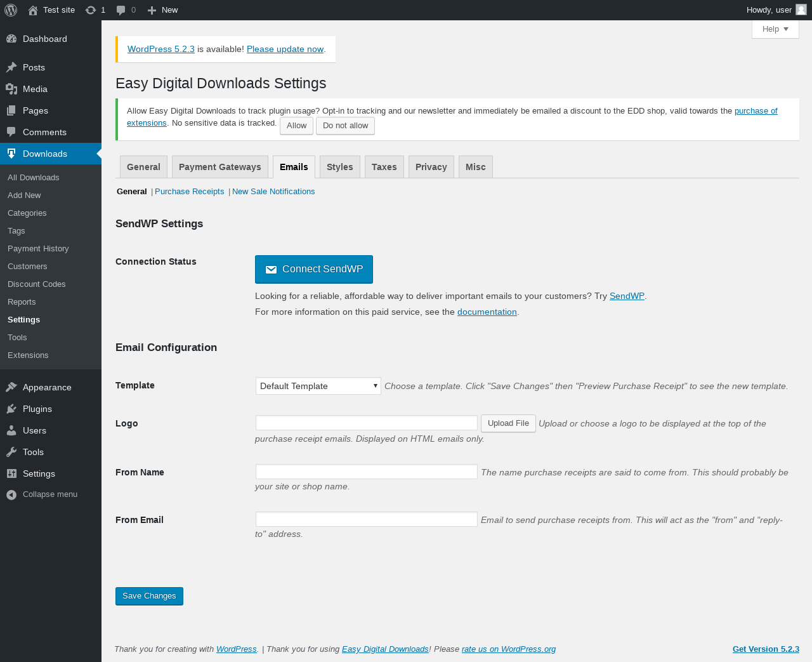Open the Test site home icon
Viewport: 812px width, 662px height.
33,10
